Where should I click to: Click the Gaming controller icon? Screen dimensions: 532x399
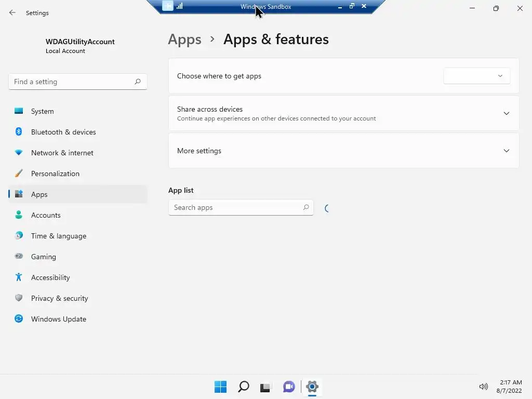click(x=19, y=256)
